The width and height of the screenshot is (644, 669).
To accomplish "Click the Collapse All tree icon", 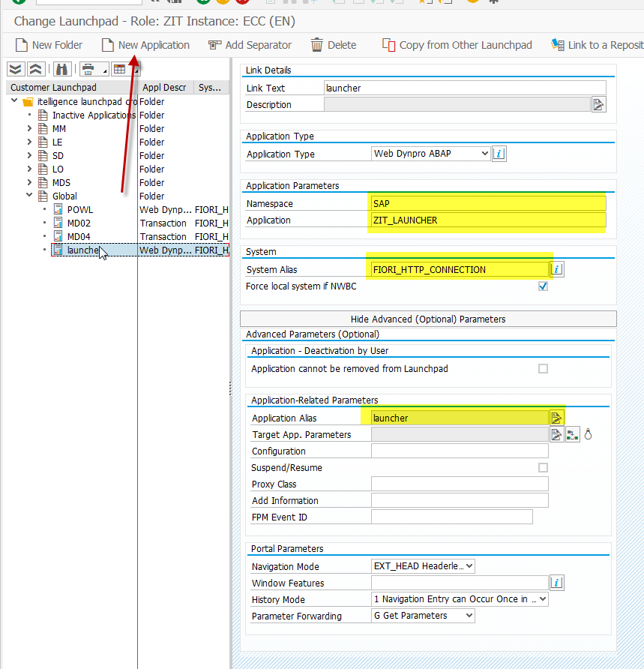I will [35, 70].
